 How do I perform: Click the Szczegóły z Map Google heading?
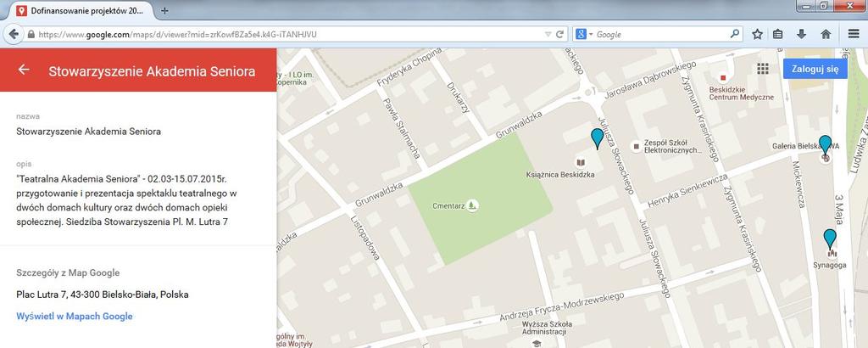(68, 272)
